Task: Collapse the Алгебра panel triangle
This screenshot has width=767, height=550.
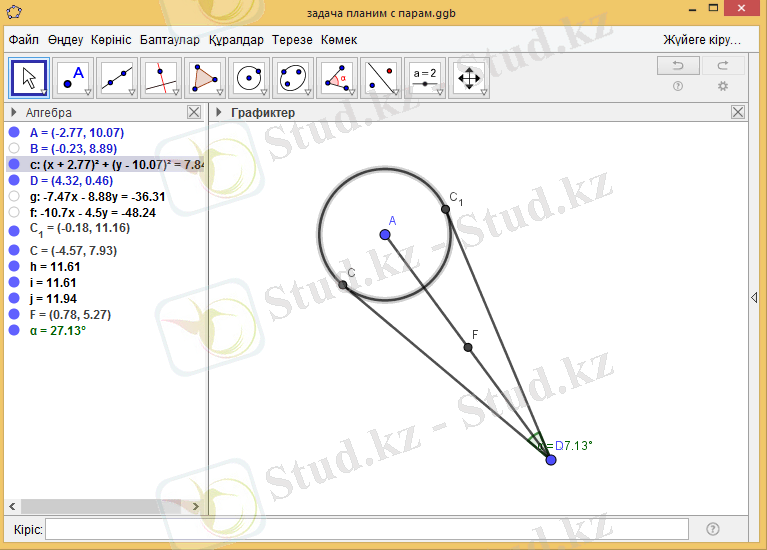Action: coord(14,113)
